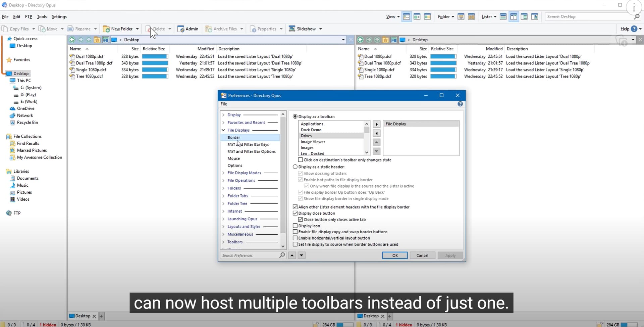Remove toolbar with left arrow button
Image resolution: width=644 pixels, height=327 pixels.
tap(376, 133)
